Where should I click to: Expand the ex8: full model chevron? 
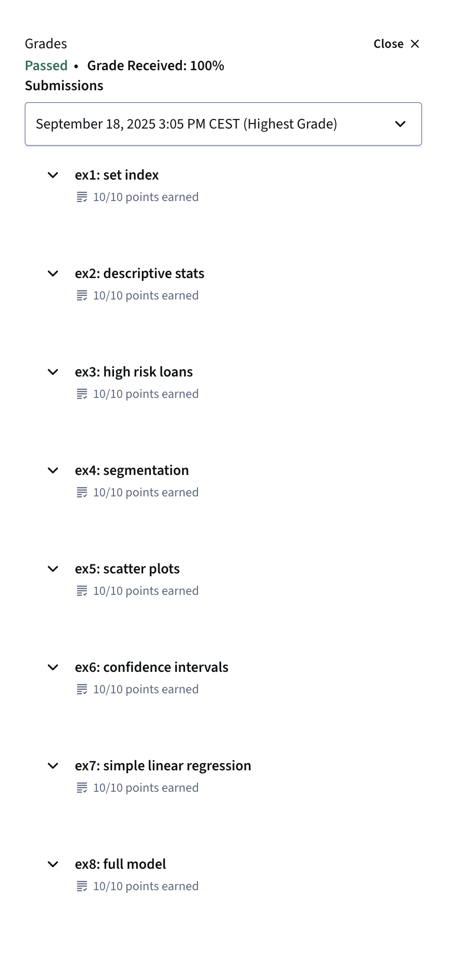click(x=53, y=864)
